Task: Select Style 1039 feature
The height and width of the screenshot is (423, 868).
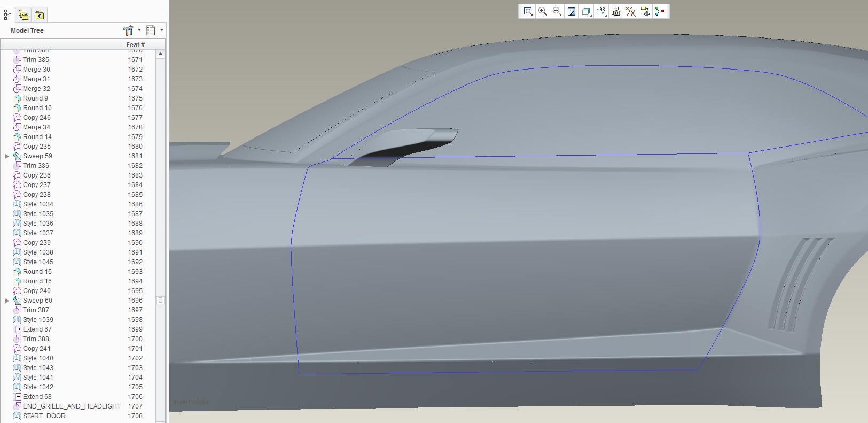Action: pyautogui.click(x=38, y=320)
